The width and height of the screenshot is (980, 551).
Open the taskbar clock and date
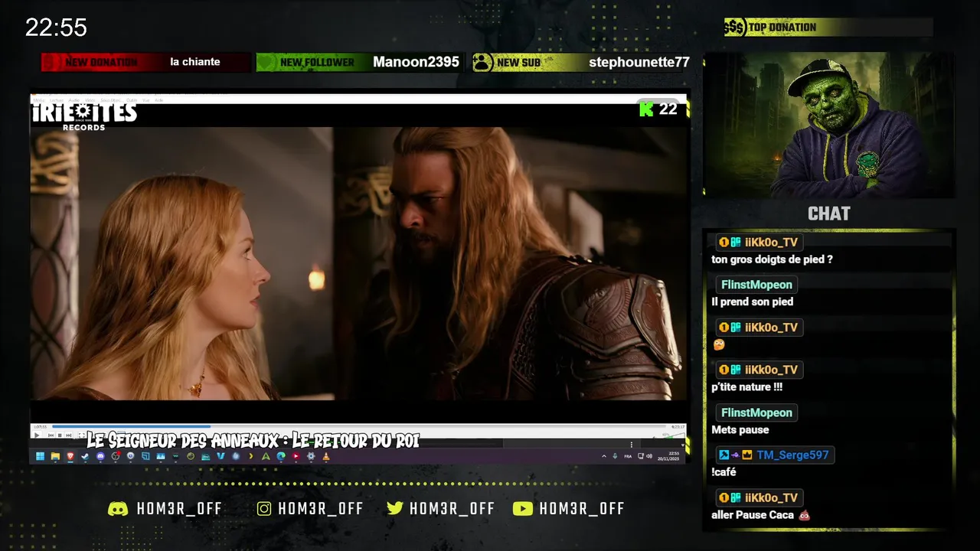[x=668, y=456]
